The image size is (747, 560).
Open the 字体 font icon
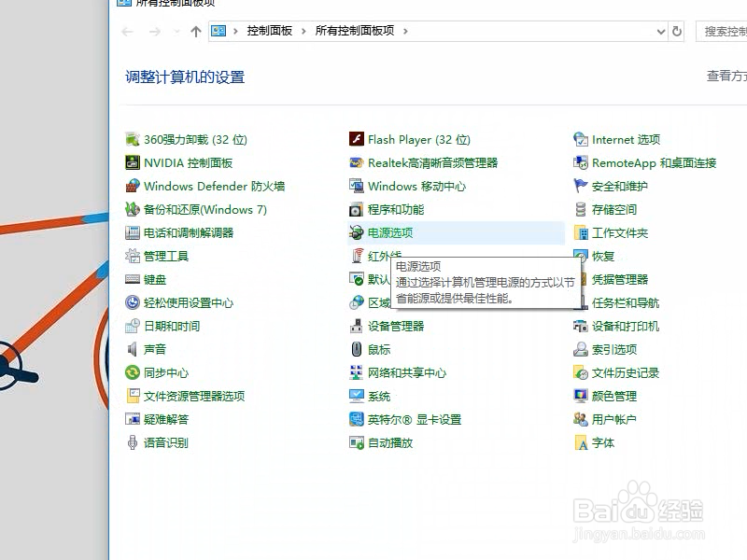(580, 442)
